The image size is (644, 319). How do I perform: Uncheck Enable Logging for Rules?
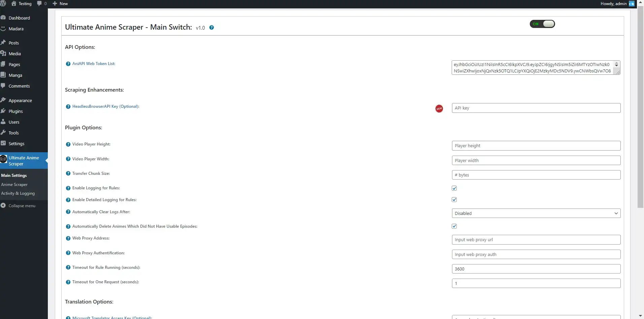tap(454, 188)
